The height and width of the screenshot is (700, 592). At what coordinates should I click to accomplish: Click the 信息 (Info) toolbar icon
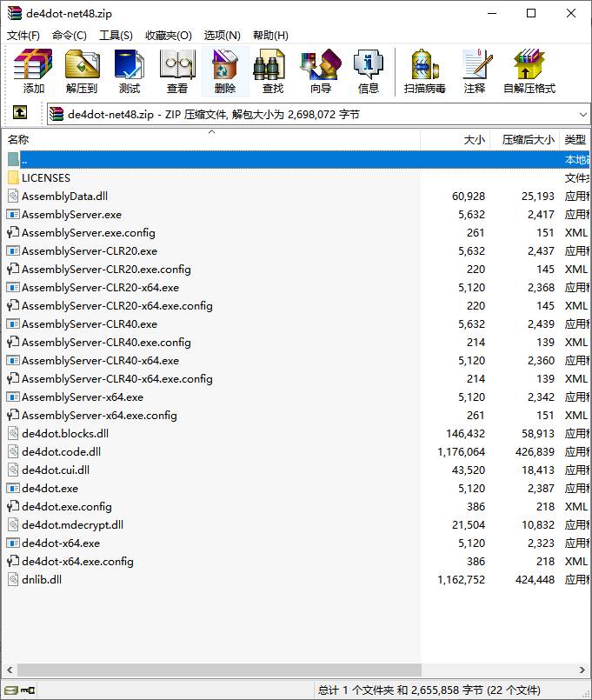click(369, 64)
